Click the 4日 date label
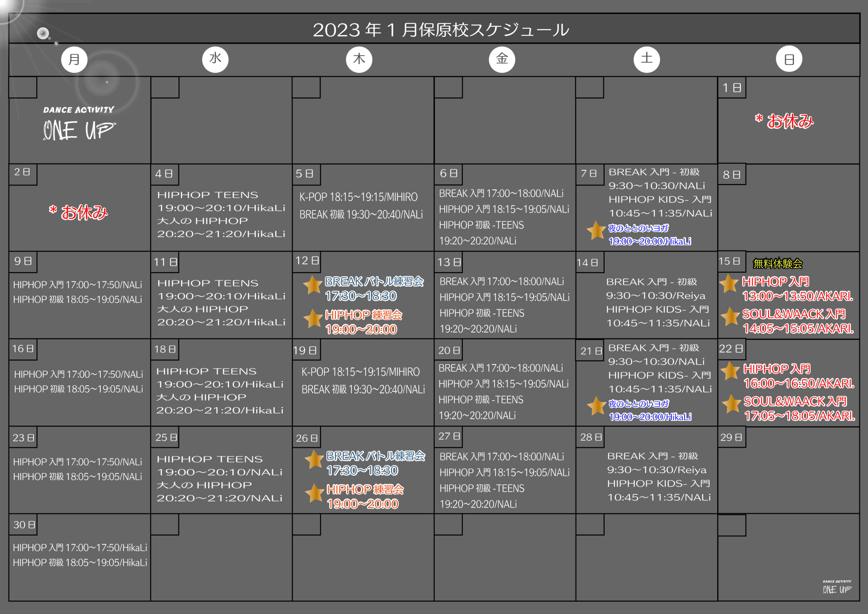 coord(164,174)
